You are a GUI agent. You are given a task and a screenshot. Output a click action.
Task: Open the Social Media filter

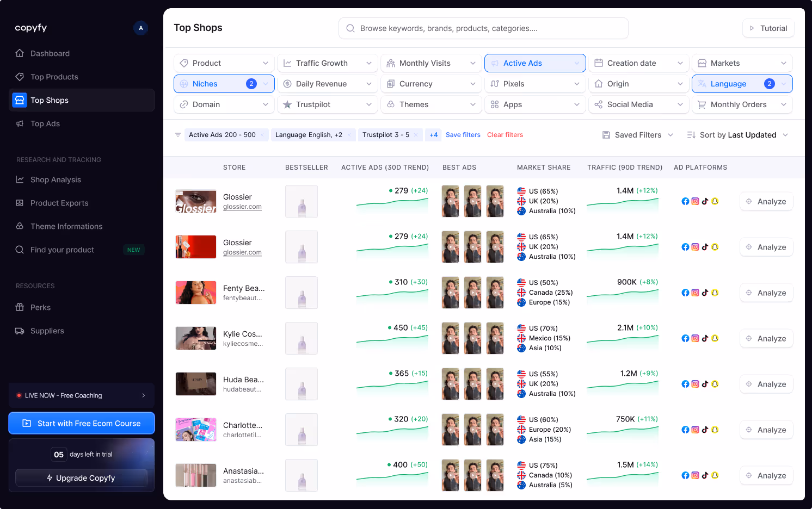(x=639, y=104)
